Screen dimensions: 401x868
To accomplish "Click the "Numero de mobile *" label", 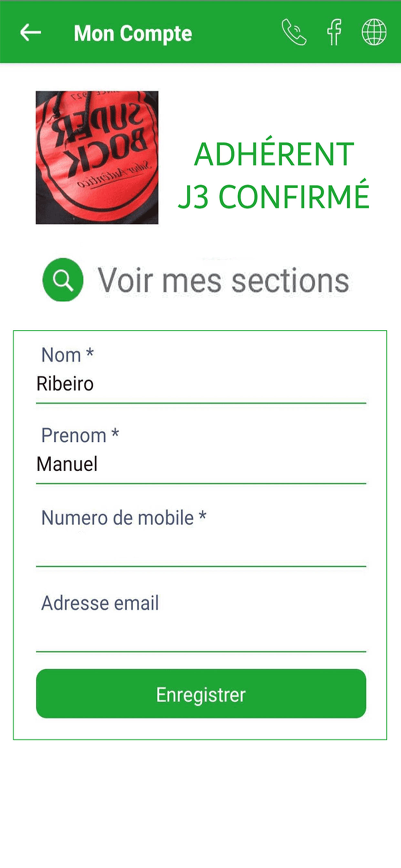I will coord(124,518).
